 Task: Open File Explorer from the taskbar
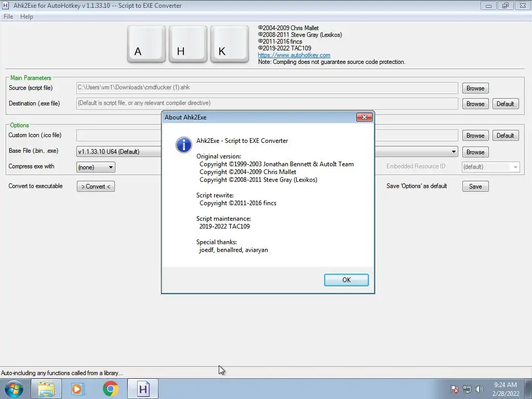tap(46, 389)
